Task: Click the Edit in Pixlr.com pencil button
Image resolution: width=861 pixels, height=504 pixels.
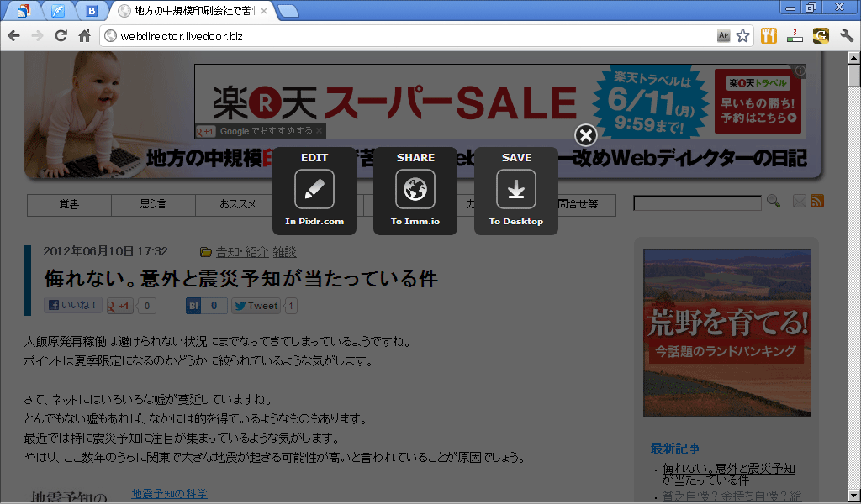Action: point(314,189)
